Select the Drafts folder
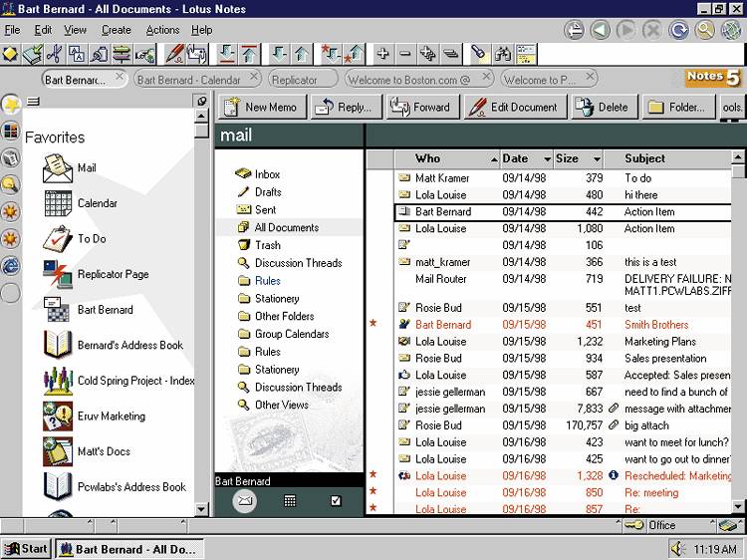The image size is (747, 560). 268,192
